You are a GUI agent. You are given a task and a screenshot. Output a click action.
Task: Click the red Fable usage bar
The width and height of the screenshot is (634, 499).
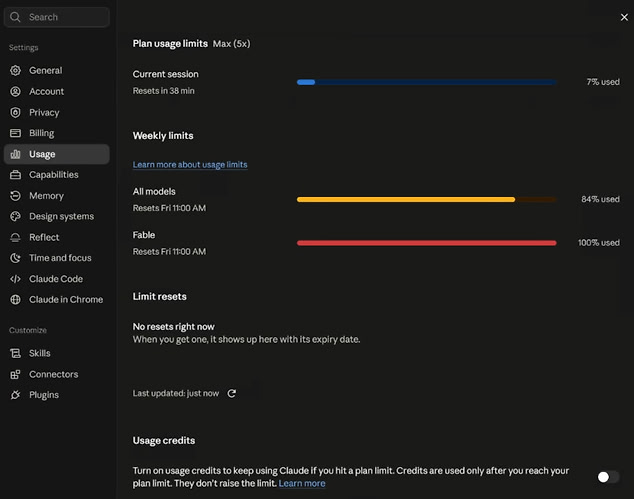click(x=427, y=243)
